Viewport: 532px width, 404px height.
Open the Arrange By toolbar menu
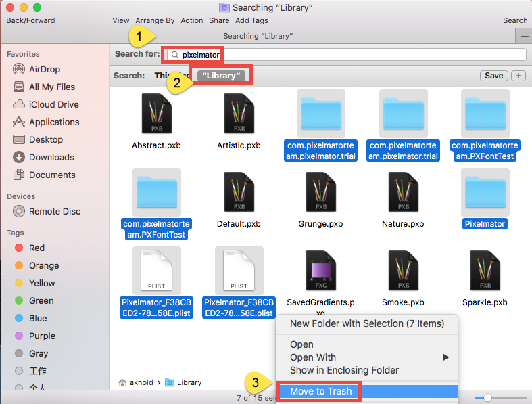pyautogui.click(x=155, y=20)
